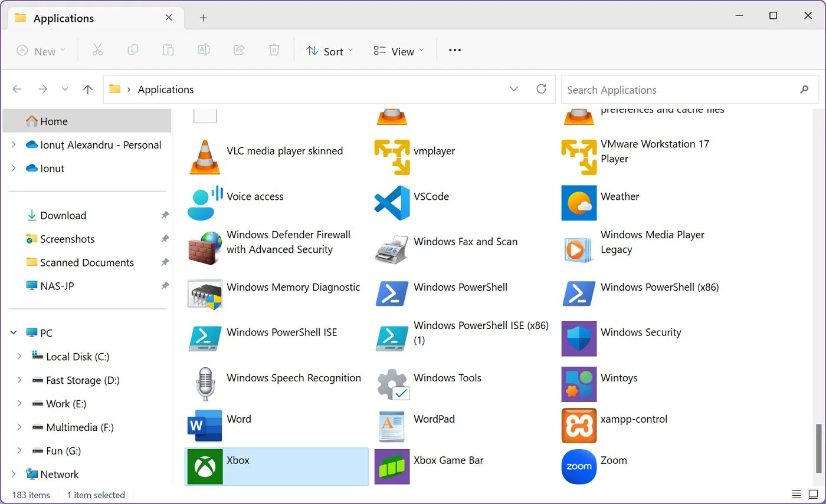Open the View layout dropdown
The height and width of the screenshot is (504, 826).
point(399,51)
